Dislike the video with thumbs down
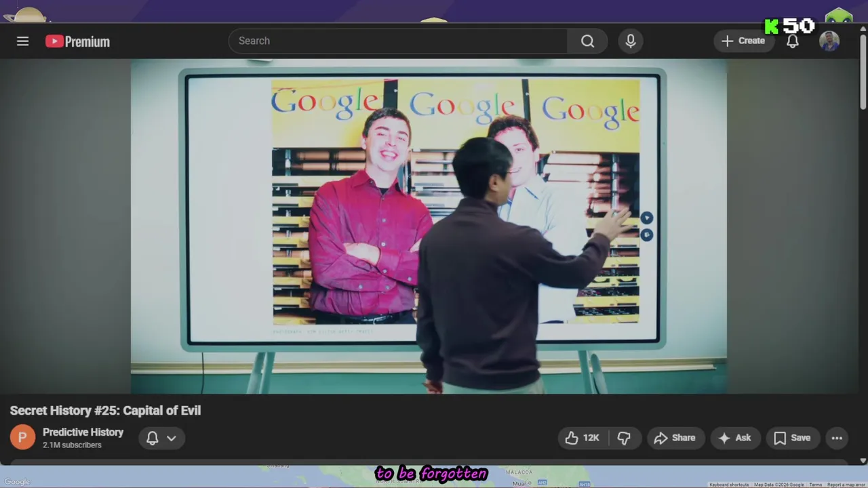Image resolution: width=868 pixels, height=488 pixels. [624, 438]
